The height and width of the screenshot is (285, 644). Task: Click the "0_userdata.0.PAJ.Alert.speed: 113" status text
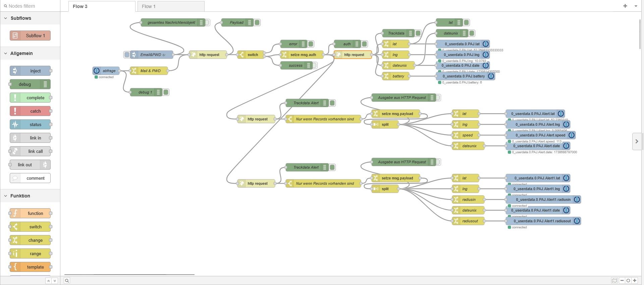pyautogui.click(x=537, y=141)
